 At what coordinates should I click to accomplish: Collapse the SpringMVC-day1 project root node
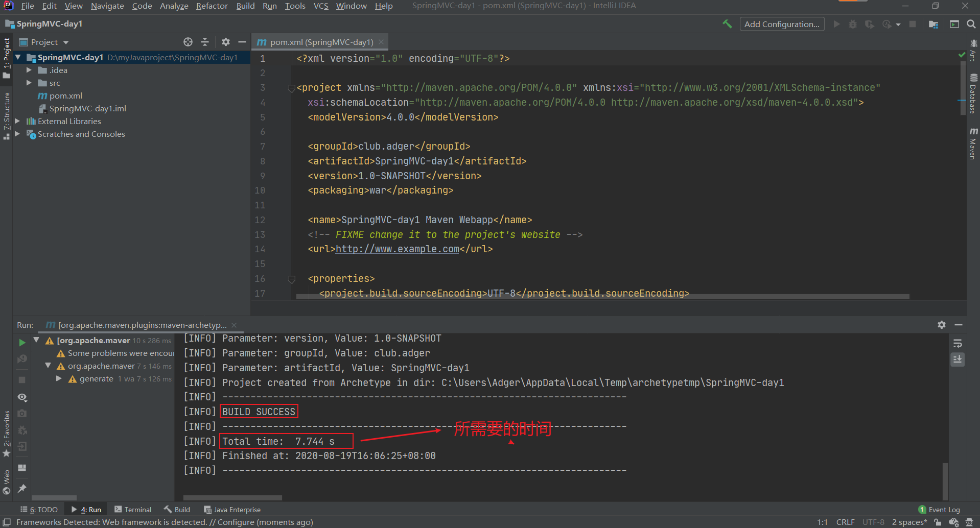point(18,57)
